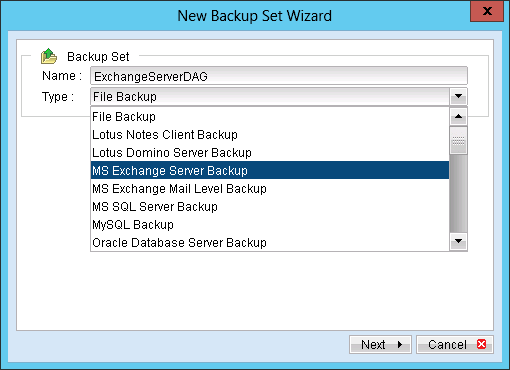Click the red X icon on Cancel
Screen dimensions: 510x370
[x=481, y=344]
